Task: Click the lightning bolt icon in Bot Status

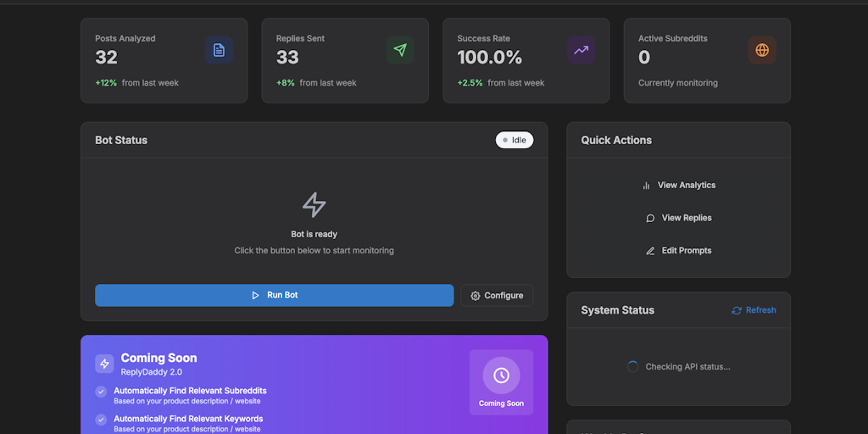Action: [314, 204]
